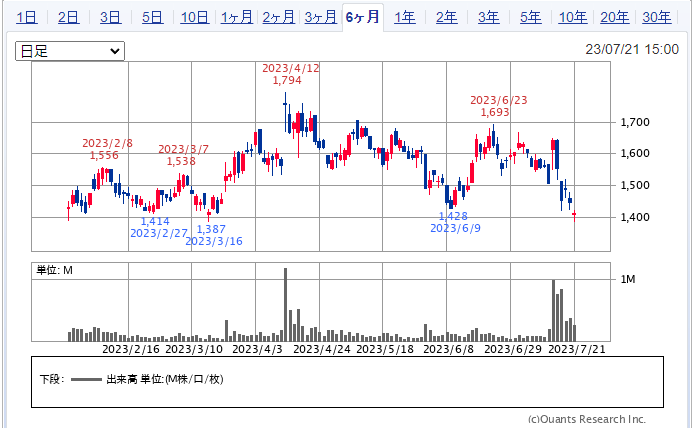Click the 単位: M volume unit label
695x428 pixels.
point(54,270)
